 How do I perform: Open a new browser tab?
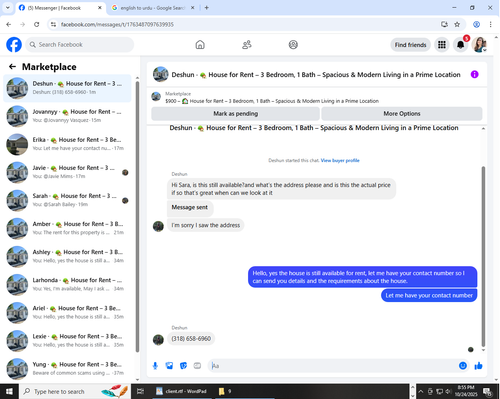coord(207,8)
